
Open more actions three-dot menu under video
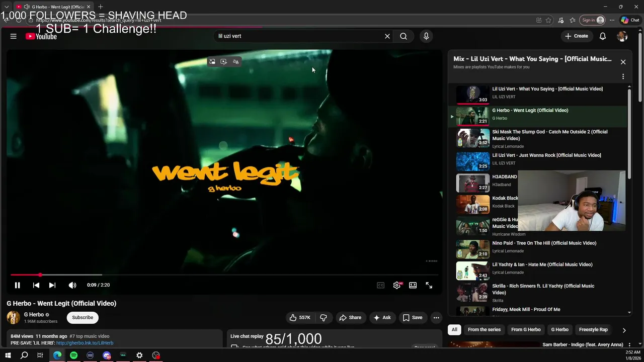pyautogui.click(x=436, y=318)
